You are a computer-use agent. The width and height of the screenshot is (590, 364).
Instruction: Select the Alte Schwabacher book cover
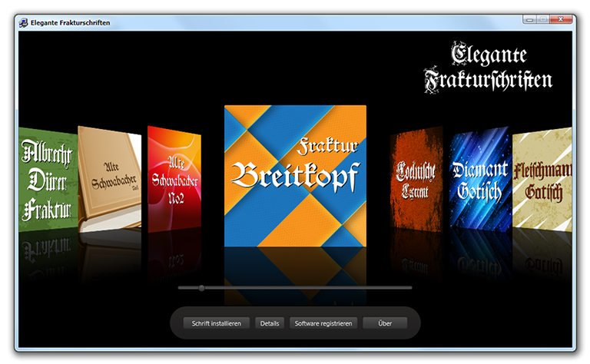(110, 179)
